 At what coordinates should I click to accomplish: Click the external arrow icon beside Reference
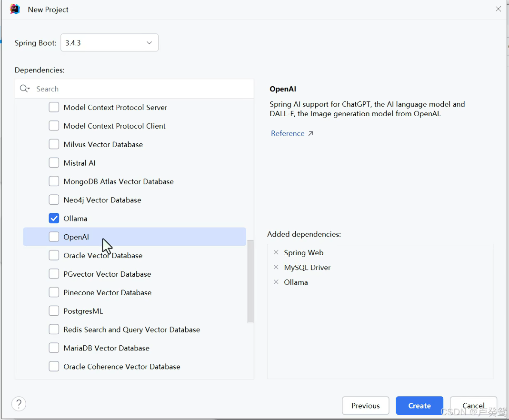310,133
